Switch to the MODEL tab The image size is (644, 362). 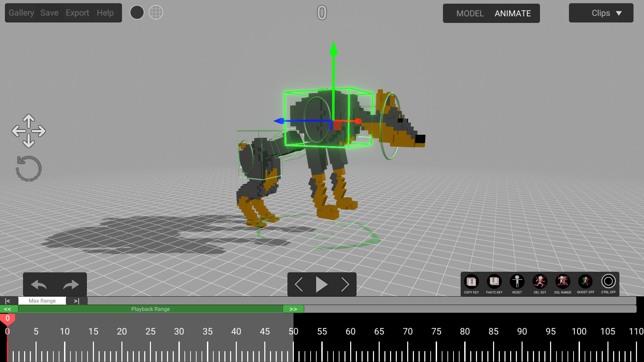pos(470,13)
